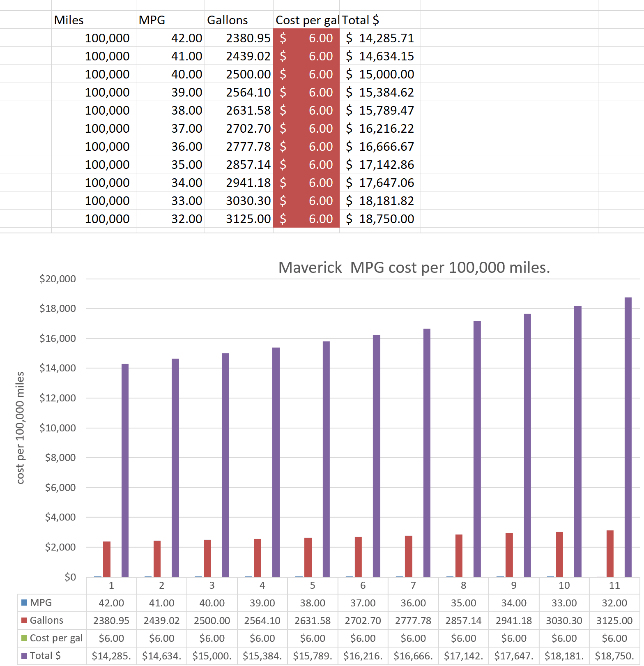The width and height of the screenshot is (644, 666).
Task: Click the 'Cost per gal' legend label in the chart table
Action: 56,638
